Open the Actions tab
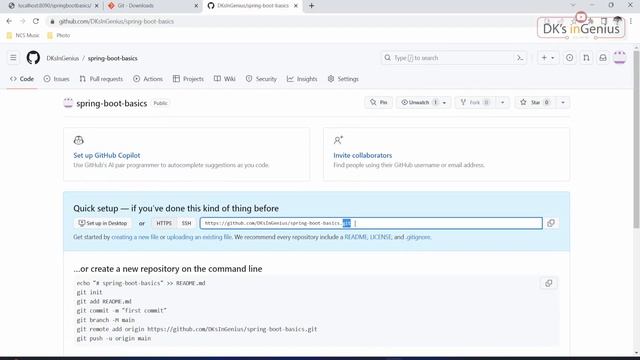This screenshot has height=360, width=640. click(x=148, y=79)
